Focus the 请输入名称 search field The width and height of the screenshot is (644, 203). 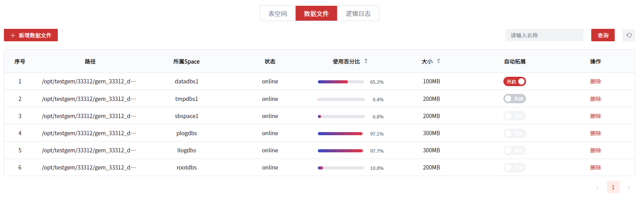(544, 35)
